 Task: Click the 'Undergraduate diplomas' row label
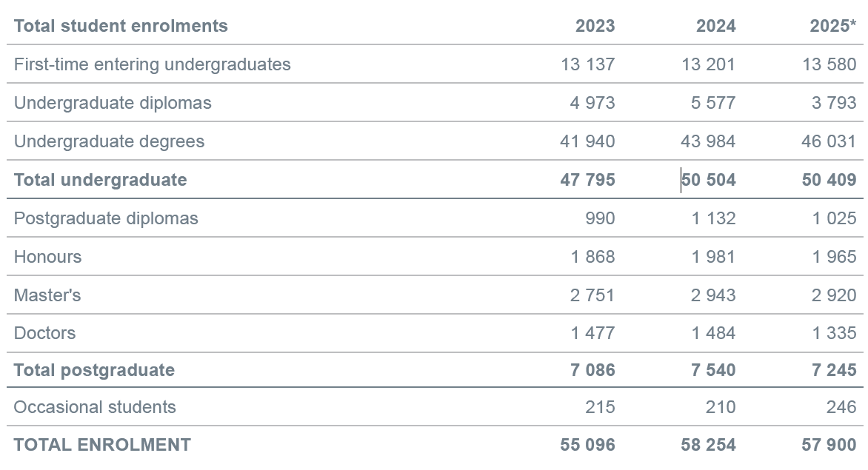pyautogui.click(x=113, y=103)
